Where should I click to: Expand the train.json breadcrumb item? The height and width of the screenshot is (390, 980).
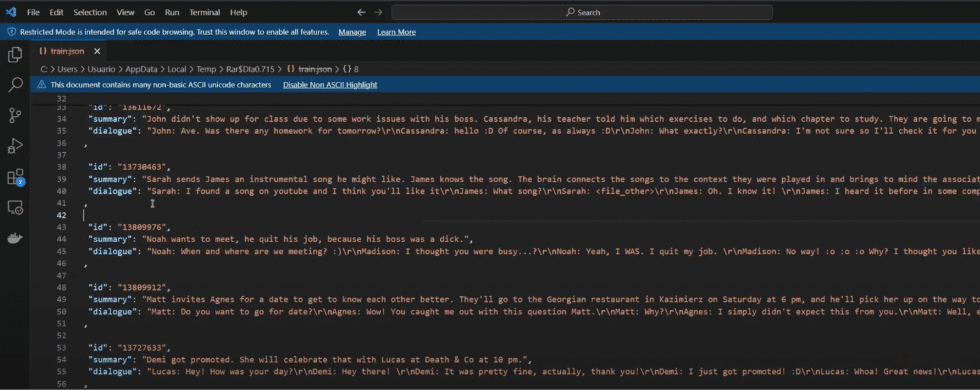[315, 69]
